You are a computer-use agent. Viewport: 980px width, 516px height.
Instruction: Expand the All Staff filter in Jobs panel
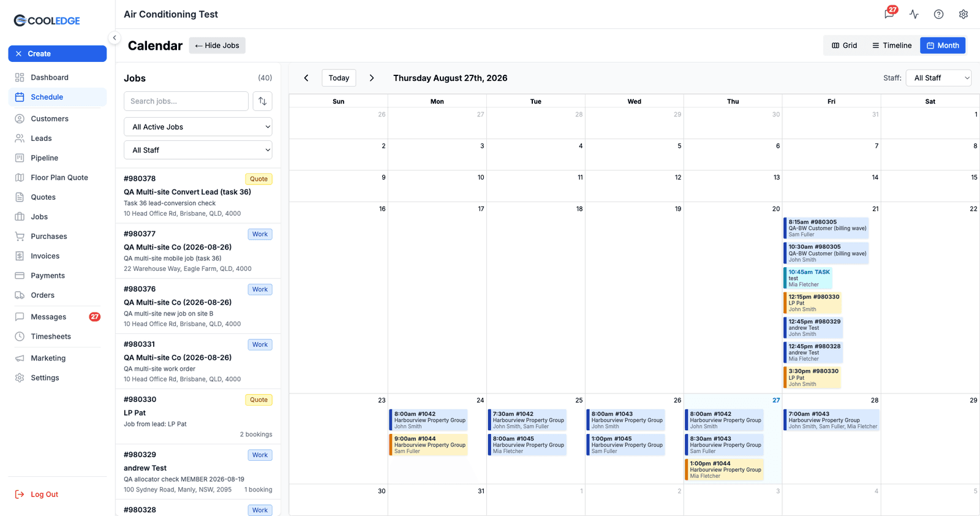point(198,150)
